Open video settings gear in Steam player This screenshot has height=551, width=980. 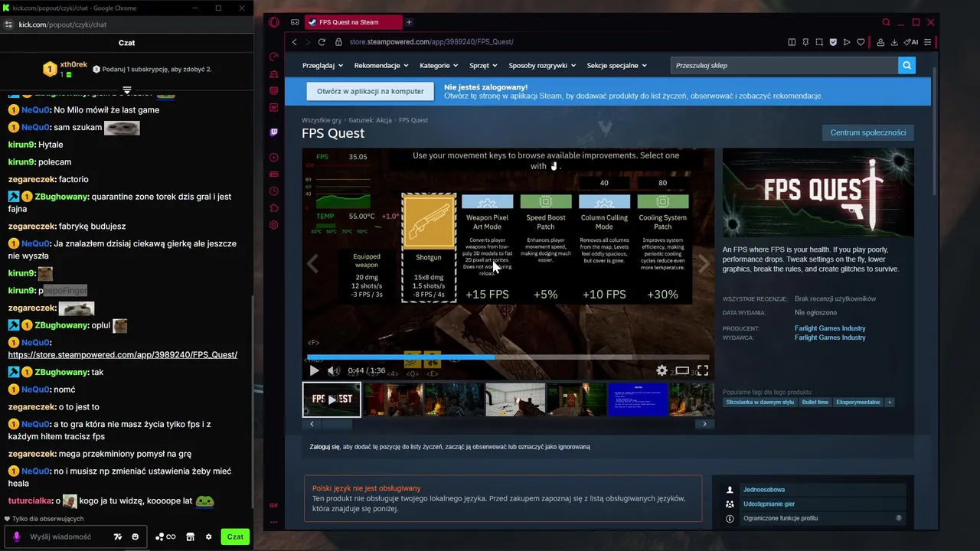tap(662, 370)
